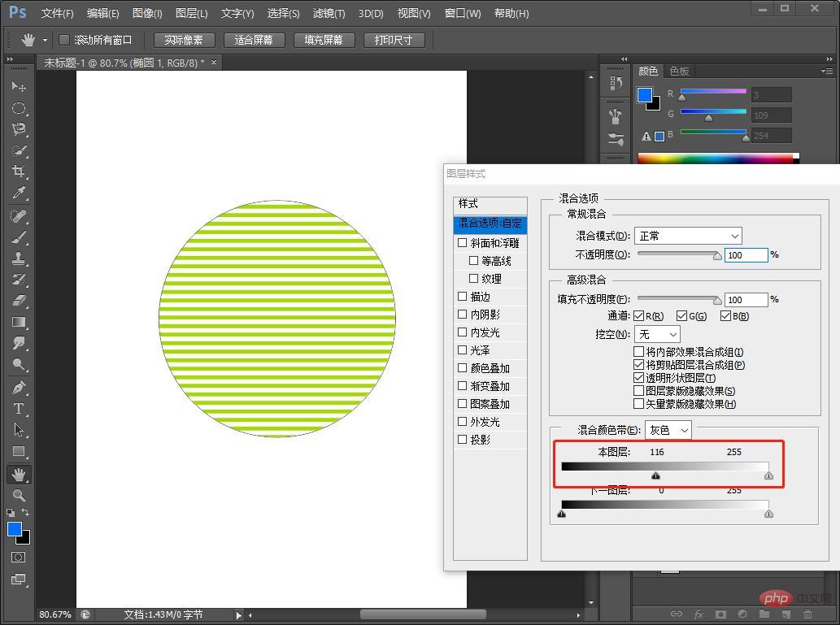Open 文件(F) menu
Screen dimensions: 840x625
(x=57, y=13)
